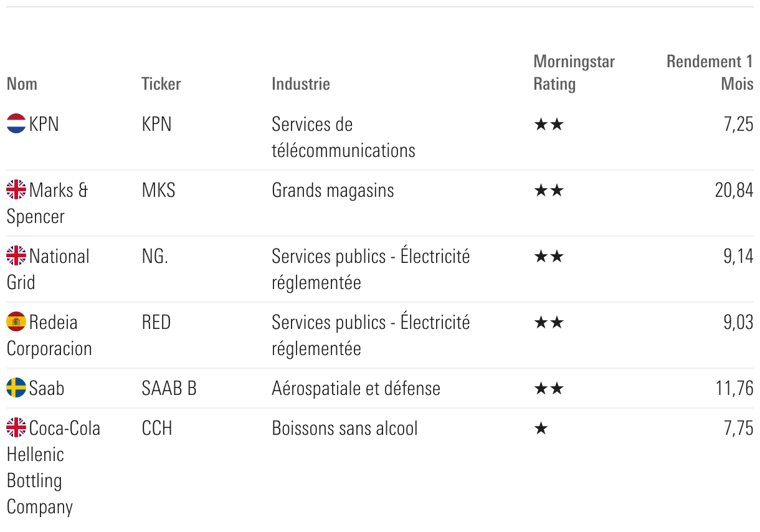Click the Spanish flag next to Redeia Corporacion
Viewport: 760px width, 532px height.
pyautogui.click(x=16, y=321)
